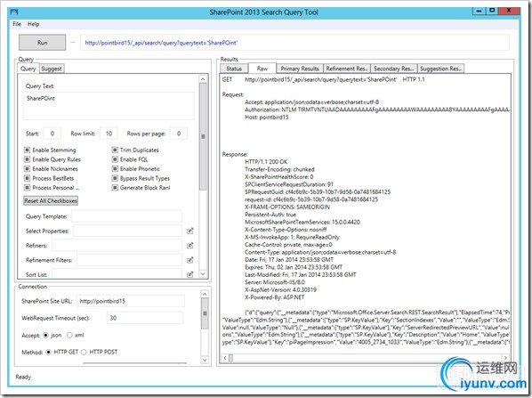Click the Run button

coord(43,43)
